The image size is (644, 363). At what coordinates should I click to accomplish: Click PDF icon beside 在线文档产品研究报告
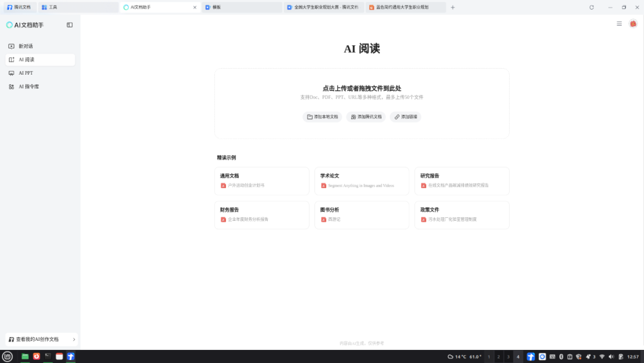tap(423, 186)
